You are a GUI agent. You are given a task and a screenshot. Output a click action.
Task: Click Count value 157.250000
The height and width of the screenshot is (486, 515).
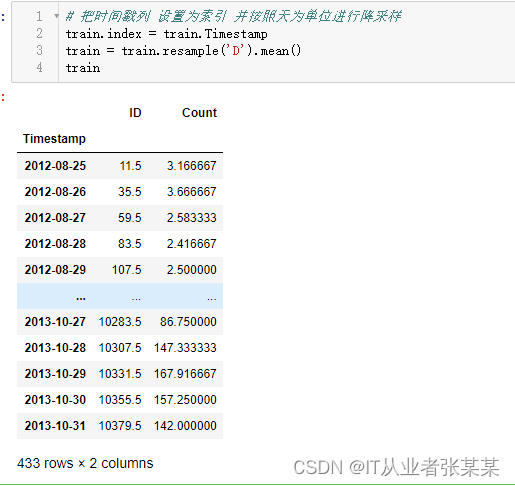pos(185,400)
